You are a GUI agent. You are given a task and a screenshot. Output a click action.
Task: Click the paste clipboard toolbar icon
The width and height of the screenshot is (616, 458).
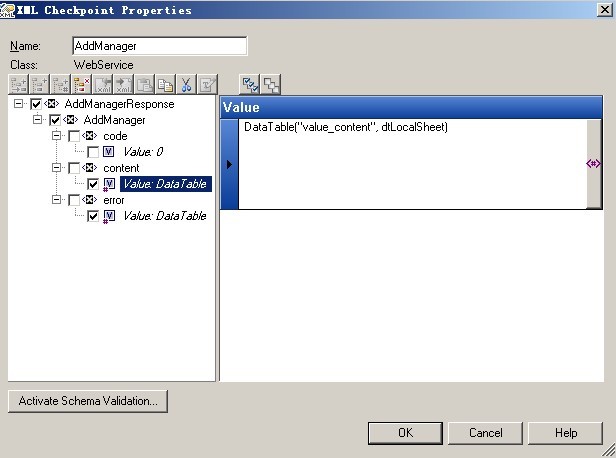[145, 84]
